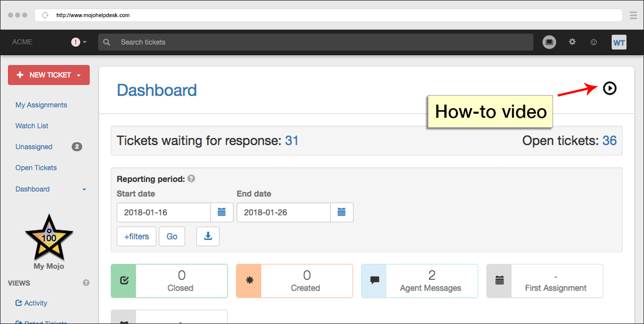Expand the alert notification dropdown
The width and height of the screenshot is (644, 324).
(79, 42)
